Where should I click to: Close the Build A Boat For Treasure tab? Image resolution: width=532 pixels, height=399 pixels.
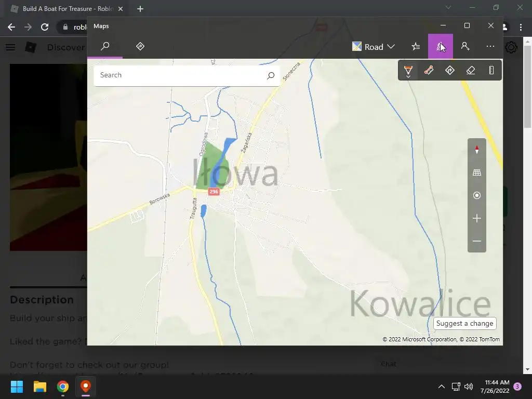click(x=121, y=9)
